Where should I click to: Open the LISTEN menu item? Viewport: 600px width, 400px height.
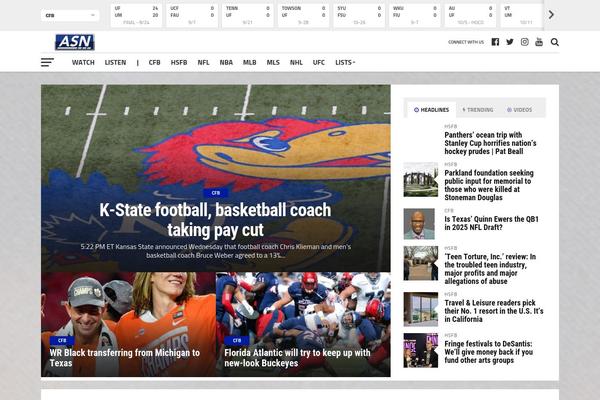point(115,62)
